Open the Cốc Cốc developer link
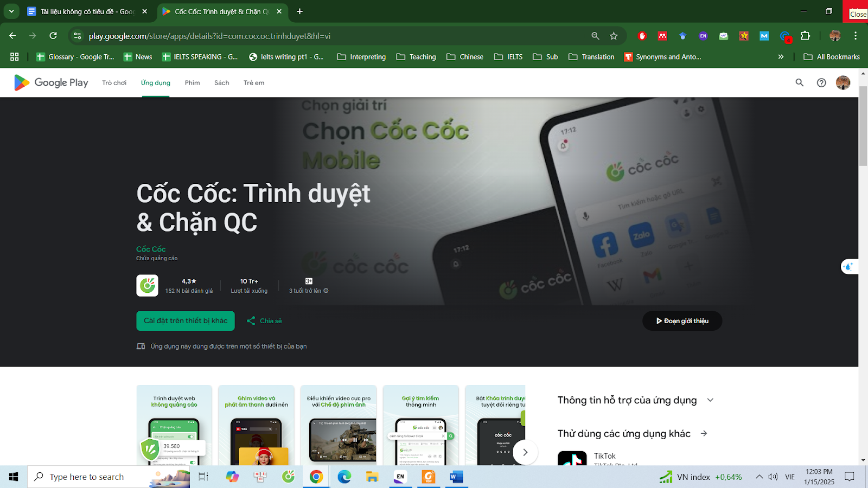 point(151,249)
